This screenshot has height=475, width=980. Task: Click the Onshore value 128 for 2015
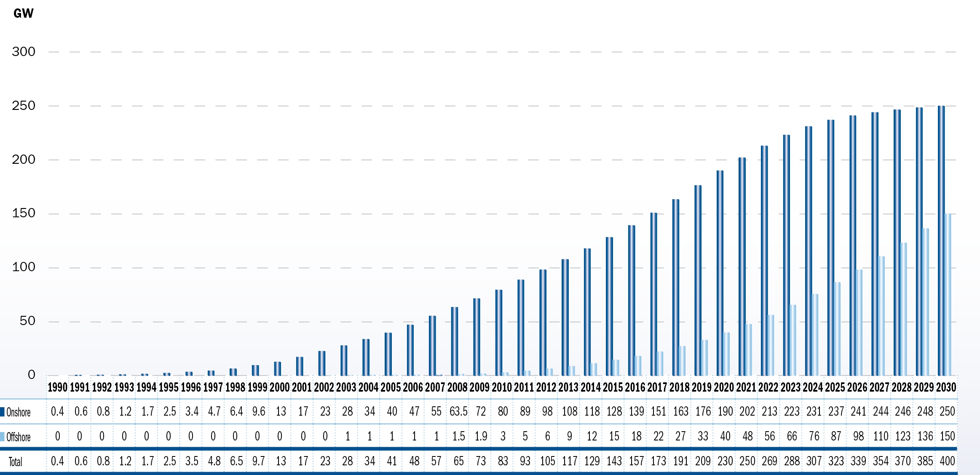pos(614,411)
